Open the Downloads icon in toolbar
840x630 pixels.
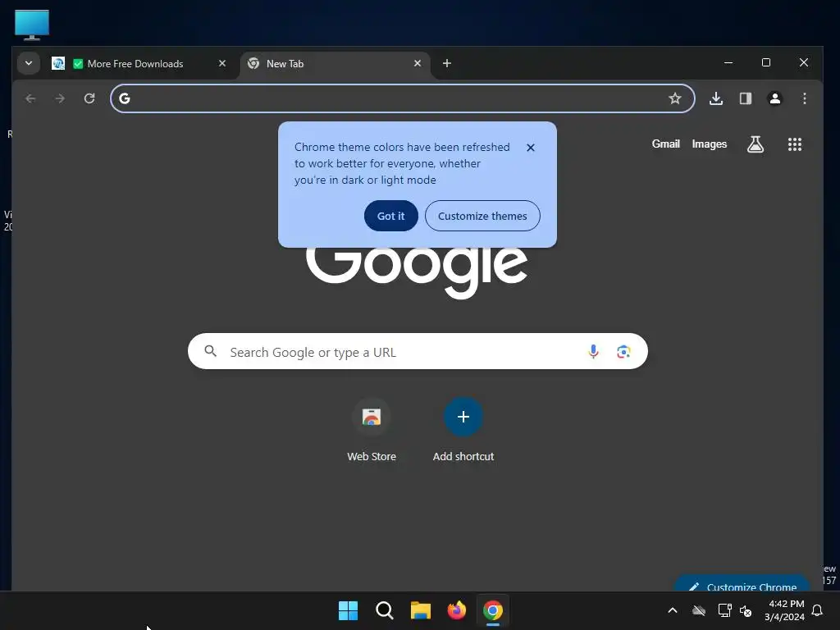point(716,98)
